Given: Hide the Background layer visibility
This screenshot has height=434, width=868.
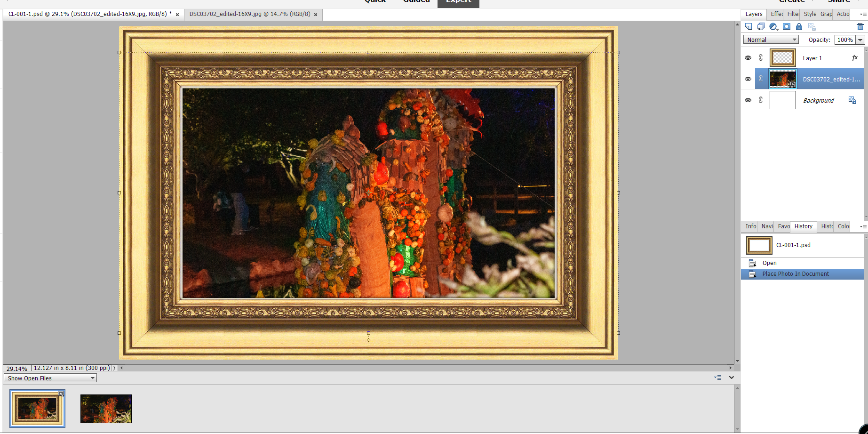Looking at the screenshot, I should (x=748, y=100).
